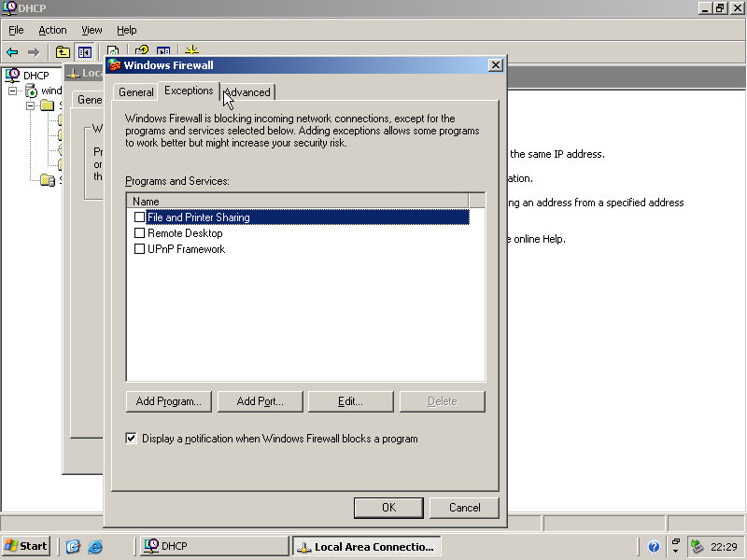Collapse the scope folder tree node

pos(30,105)
